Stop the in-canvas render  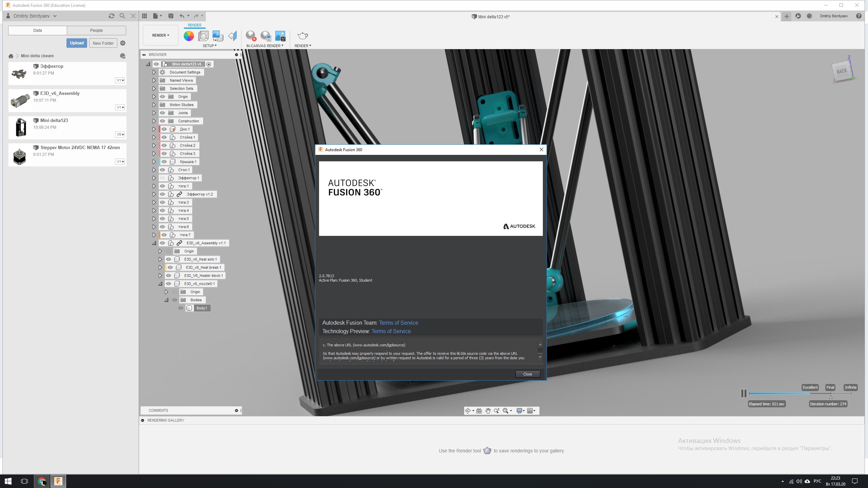click(251, 36)
